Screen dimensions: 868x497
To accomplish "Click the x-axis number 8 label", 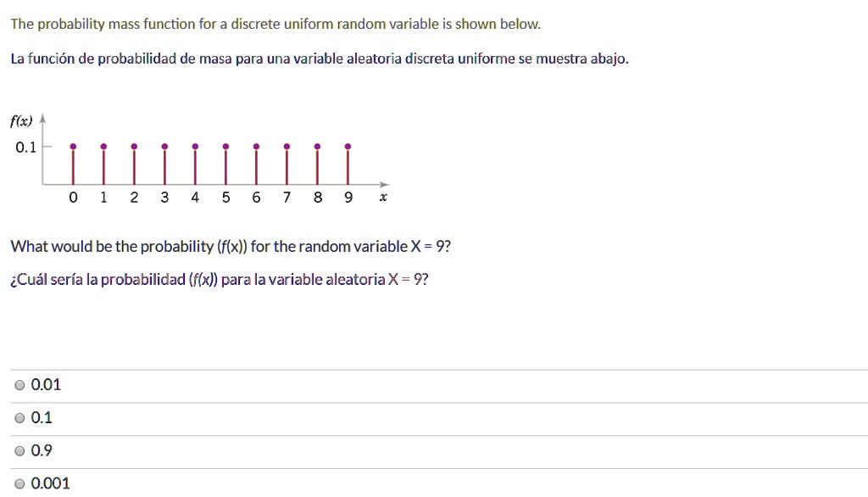I will 317,198.
